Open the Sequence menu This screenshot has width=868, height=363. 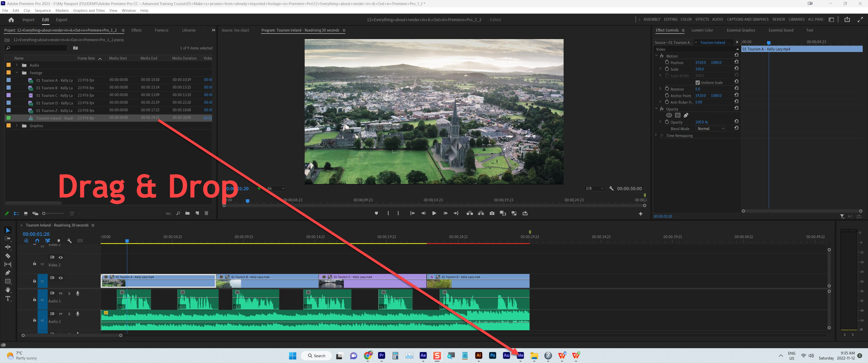tap(42, 10)
